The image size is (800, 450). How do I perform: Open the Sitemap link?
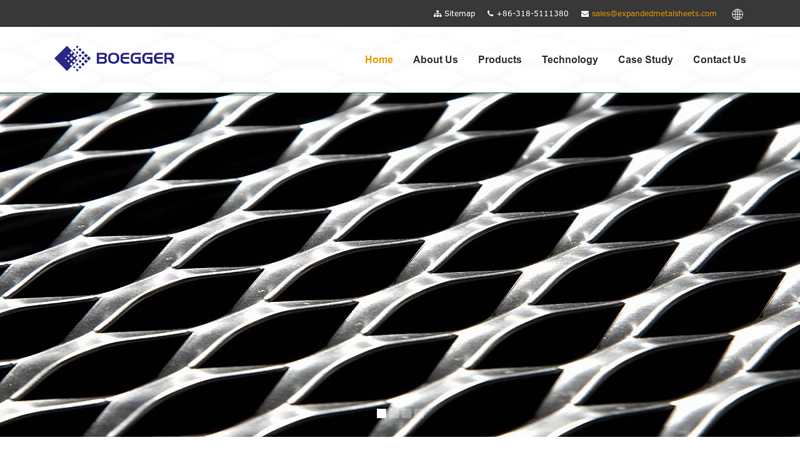click(459, 14)
